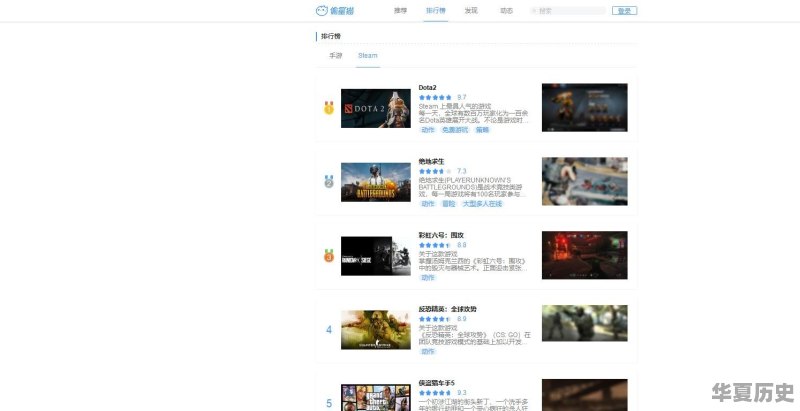Select the 免费游戏 tag under Dota2
This screenshot has width=800, height=411.
[455, 130]
